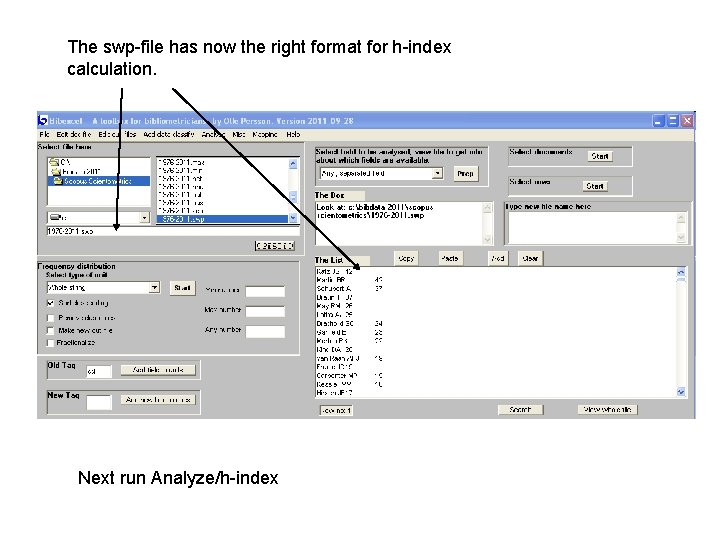Open the Any ; separated field dropdown
This screenshot has width=720, height=540.
438,173
